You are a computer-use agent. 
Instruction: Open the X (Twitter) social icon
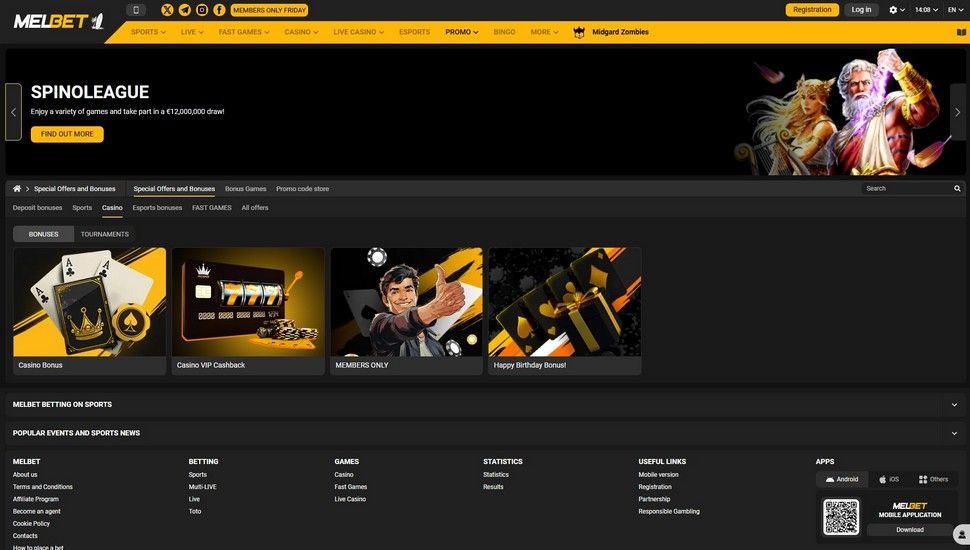(x=167, y=10)
